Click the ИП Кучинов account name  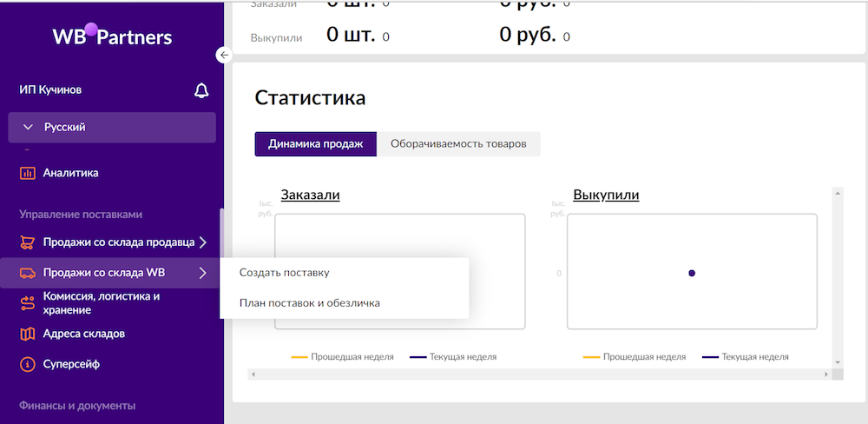point(51,89)
